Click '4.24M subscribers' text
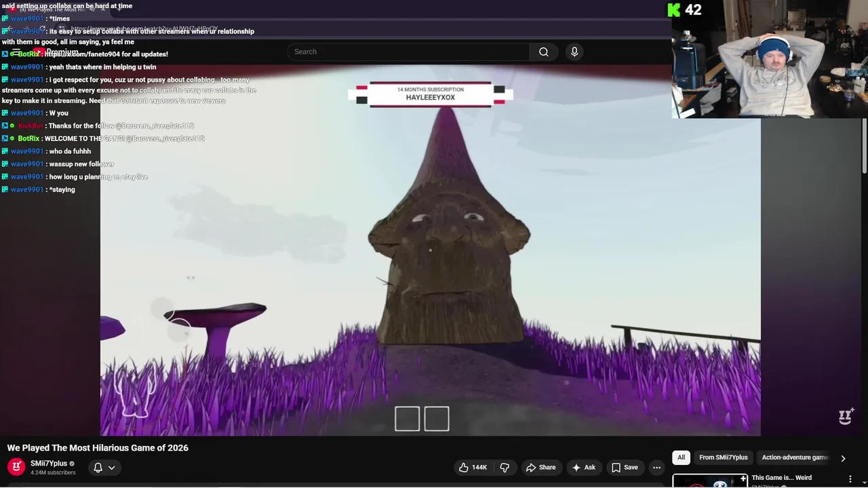Screen dimensions: 868x488 [x=53, y=472]
